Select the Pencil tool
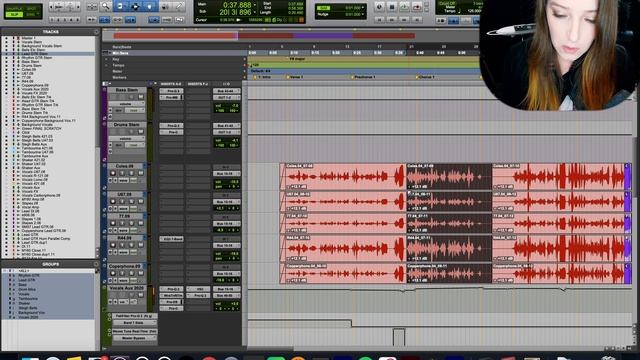The height and width of the screenshot is (360, 640). (x=179, y=6)
